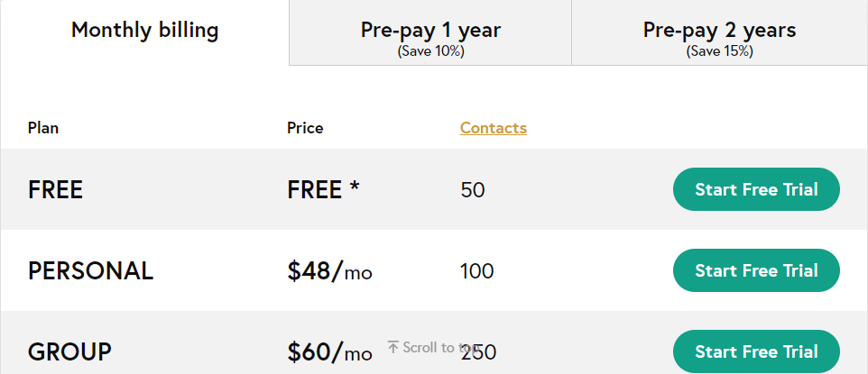Click the FREE plan name
This screenshot has width=868, height=374.
pos(55,190)
